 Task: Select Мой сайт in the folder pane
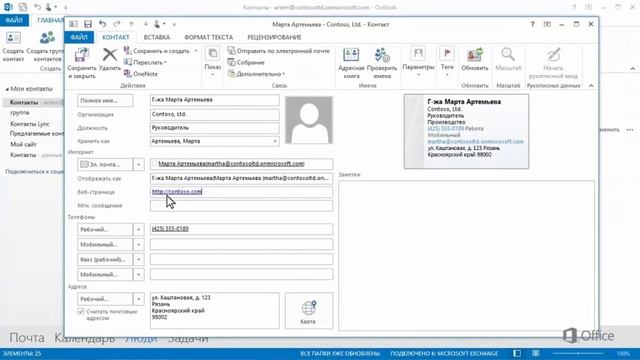coord(23,144)
